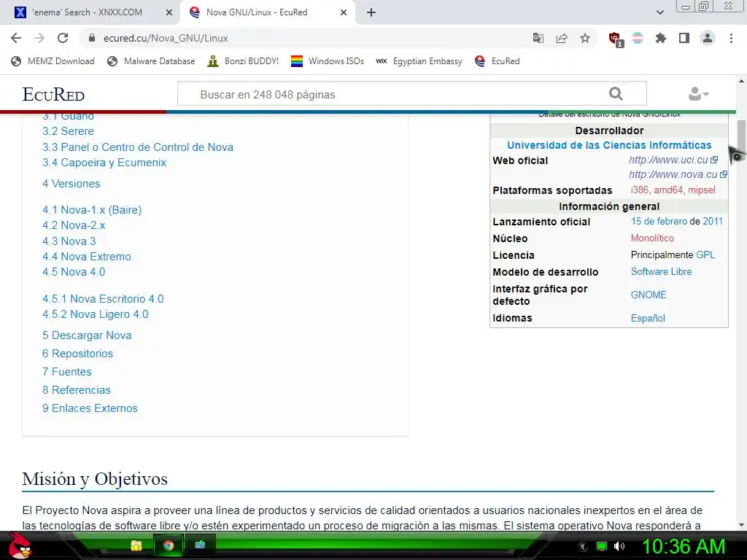Image resolution: width=747 pixels, height=560 pixels.
Task: Click the address bar URL
Action: pos(166,38)
